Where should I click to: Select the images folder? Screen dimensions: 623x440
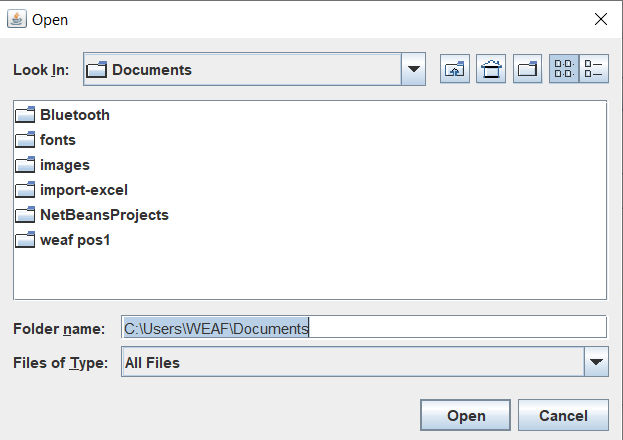(64, 165)
